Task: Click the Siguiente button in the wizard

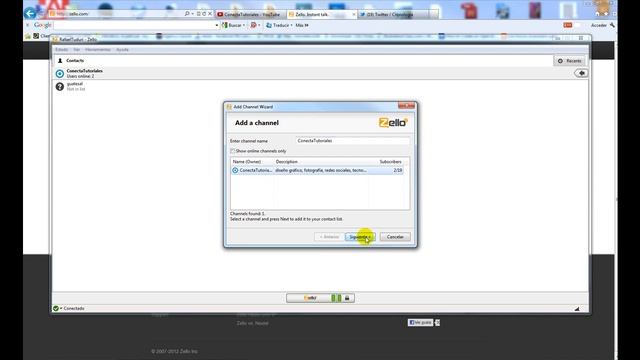Action: 360,237
